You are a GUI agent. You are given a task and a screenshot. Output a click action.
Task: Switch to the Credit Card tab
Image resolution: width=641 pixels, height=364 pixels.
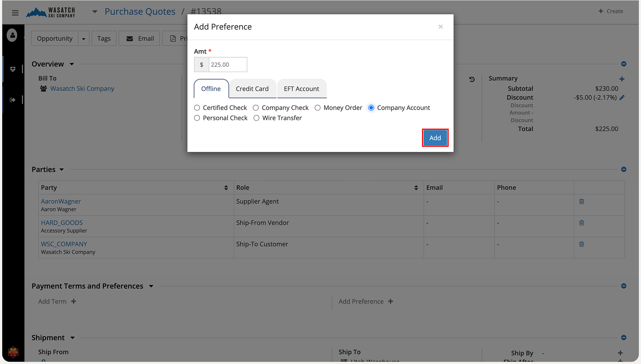[252, 89]
